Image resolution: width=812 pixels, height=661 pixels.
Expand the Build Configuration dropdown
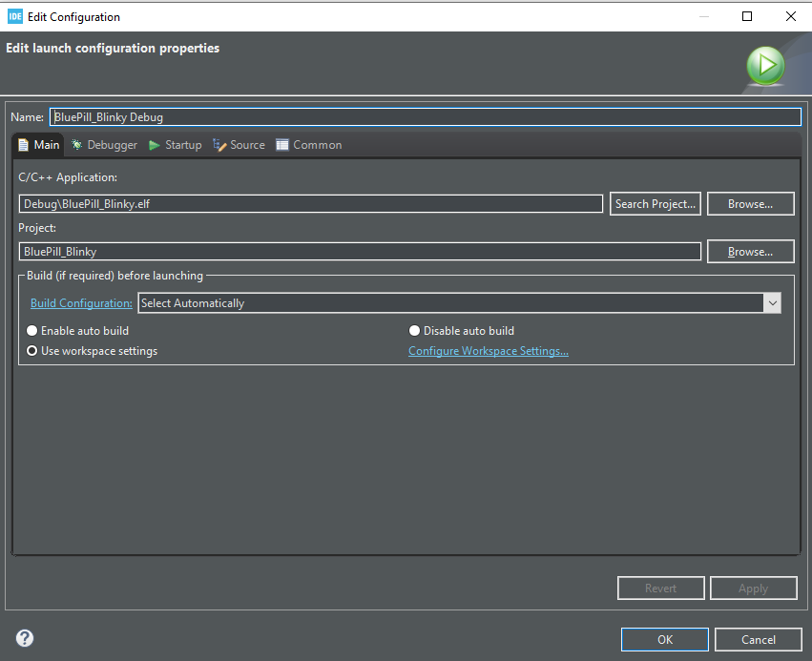772,303
